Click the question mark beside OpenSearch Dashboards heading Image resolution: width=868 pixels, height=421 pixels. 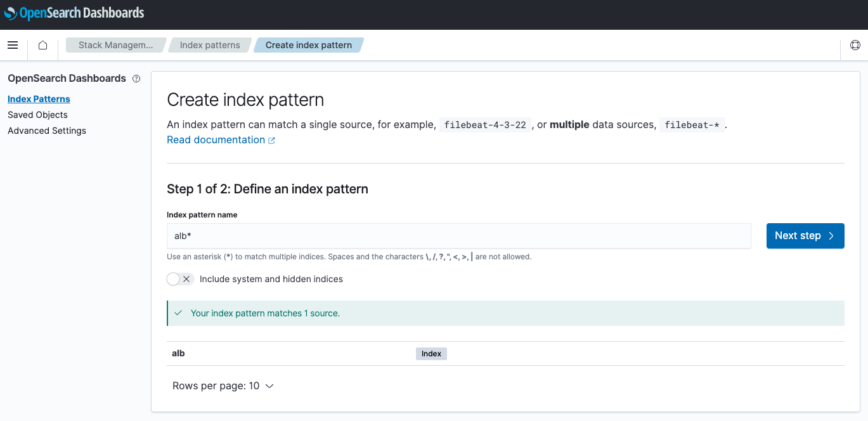click(136, 79)
